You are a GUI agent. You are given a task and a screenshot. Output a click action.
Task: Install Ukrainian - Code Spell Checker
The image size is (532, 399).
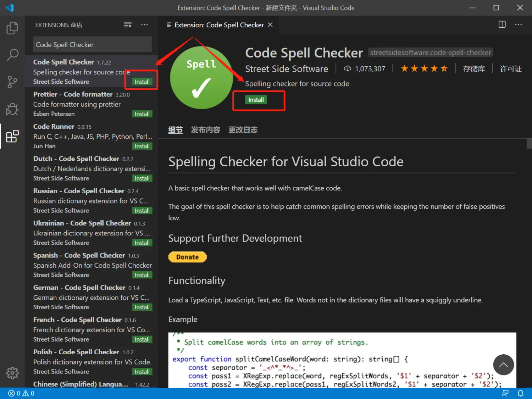click(x=142, y=243)
